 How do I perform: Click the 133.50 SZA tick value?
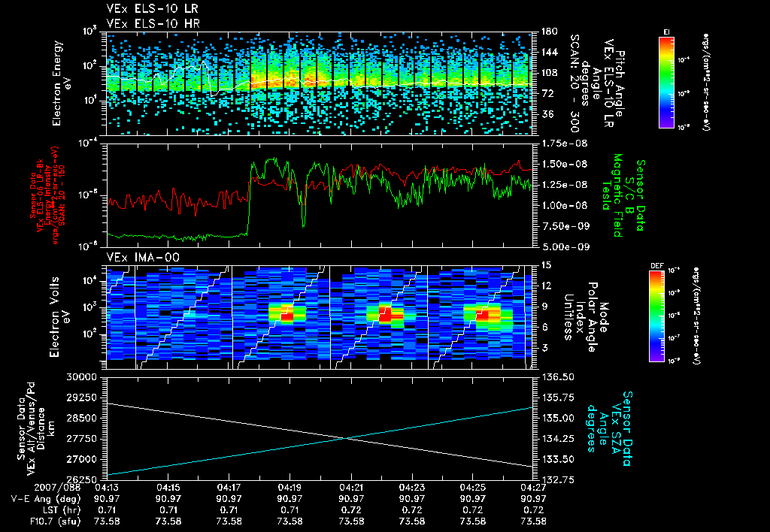(x=558, y=459)
